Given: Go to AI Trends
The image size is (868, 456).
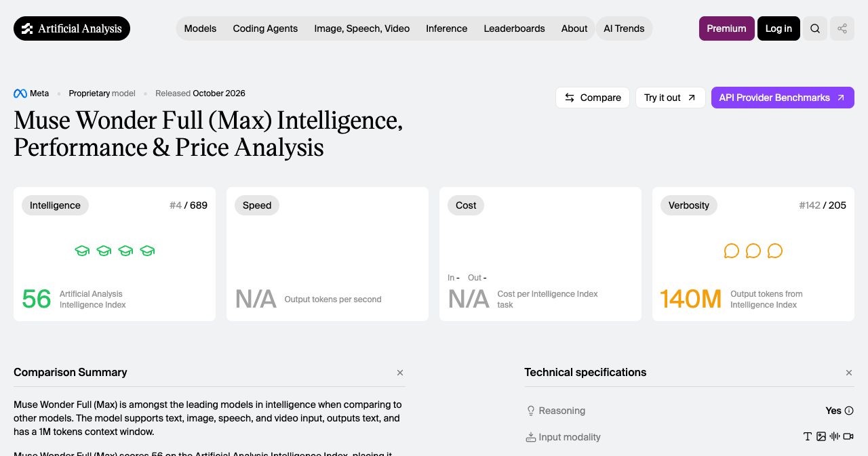Looking at the screenshot, I should tap(624, 28).
